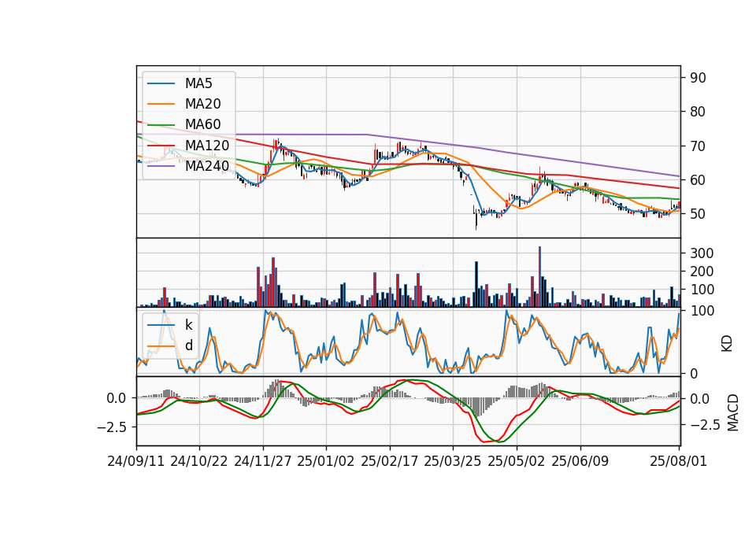Select the 24/09/11 date tick label
756x543 pixels.
(136, 461)
